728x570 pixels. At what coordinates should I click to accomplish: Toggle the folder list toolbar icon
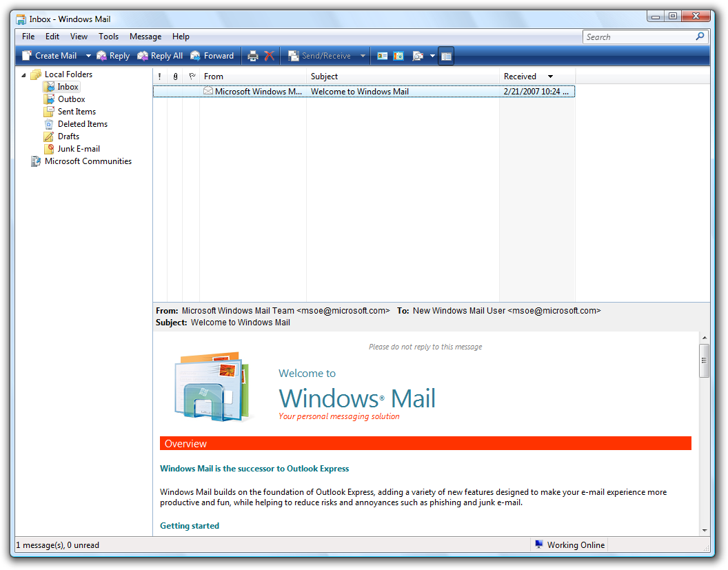point(446,56)
